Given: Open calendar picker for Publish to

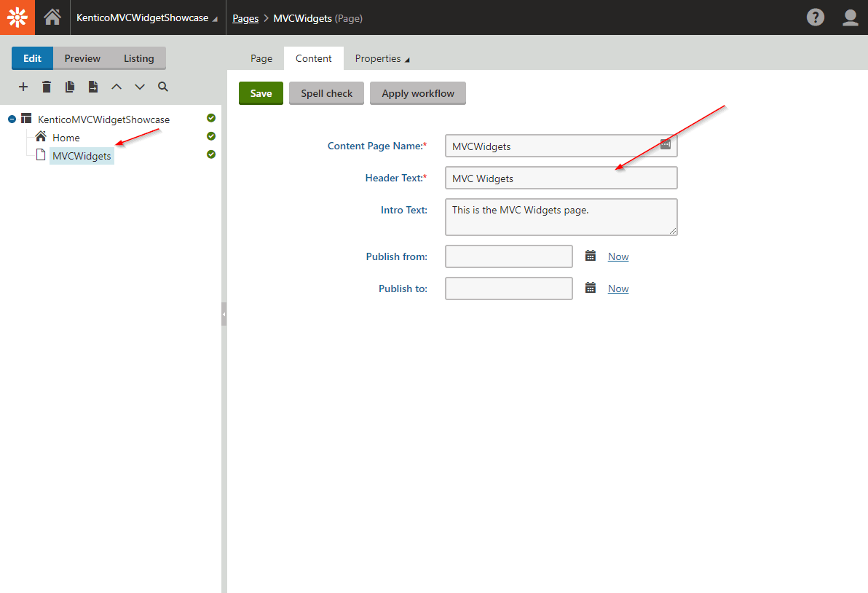Looking at the screenshot, I should click(591, 288).
